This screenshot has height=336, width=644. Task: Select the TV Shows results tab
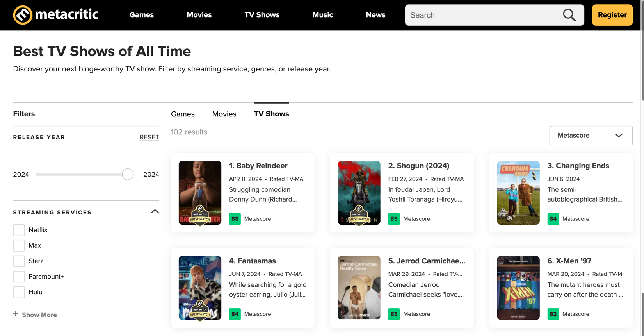coord(271,114)
